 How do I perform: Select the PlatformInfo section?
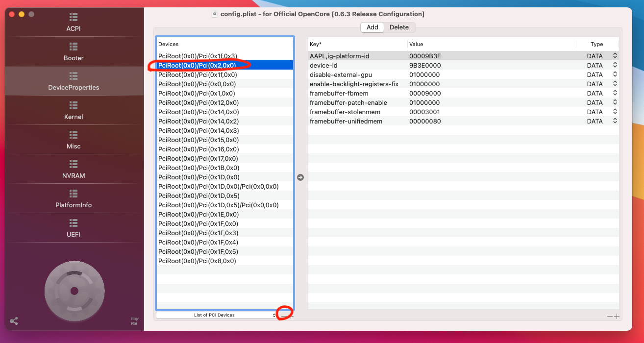(x=74, y=199)
